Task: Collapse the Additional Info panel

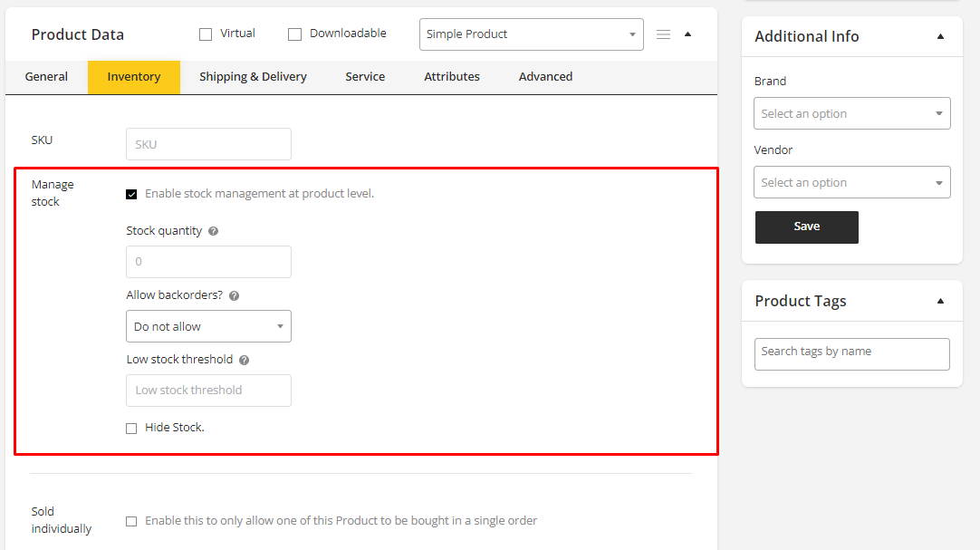Action: (940, 36)
